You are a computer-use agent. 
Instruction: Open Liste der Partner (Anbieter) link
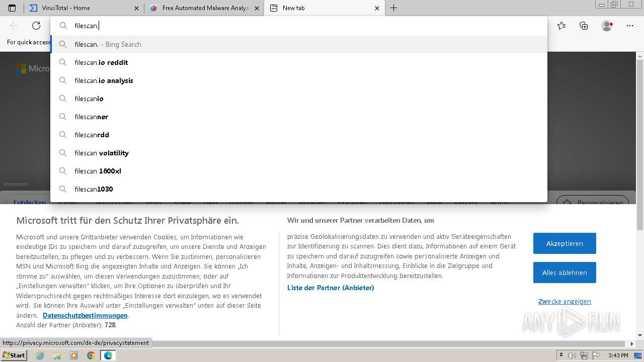(331, 288)
